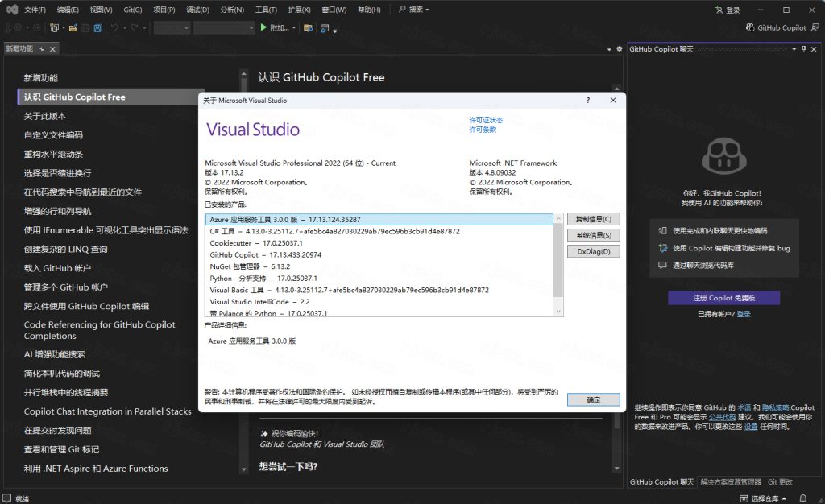Click the find-in-files folder icon
The width and height of the screenshot is (825, 504).
coord(309,28)
